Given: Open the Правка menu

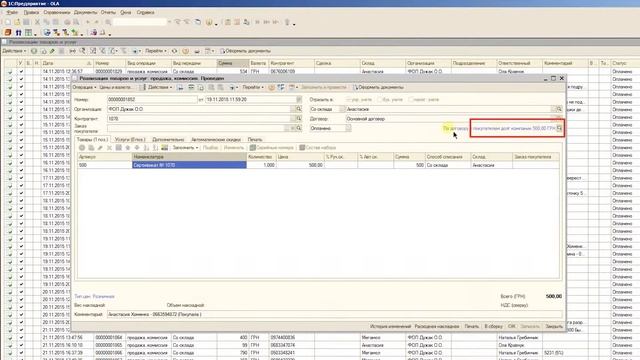Looking at the screenshot, I should [x=31, y=12].
